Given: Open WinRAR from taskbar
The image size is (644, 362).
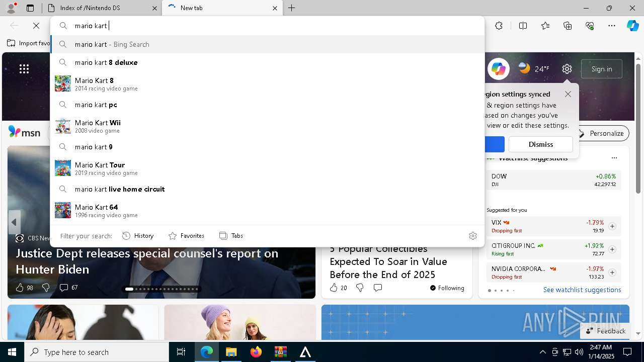Looking at the screenshot, I should (x=280, y=352).
